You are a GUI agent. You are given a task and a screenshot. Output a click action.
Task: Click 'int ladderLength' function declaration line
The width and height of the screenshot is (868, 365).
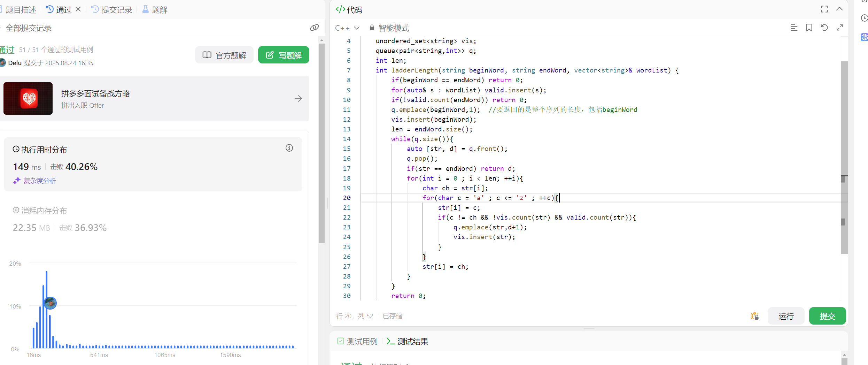click(527, 70)
